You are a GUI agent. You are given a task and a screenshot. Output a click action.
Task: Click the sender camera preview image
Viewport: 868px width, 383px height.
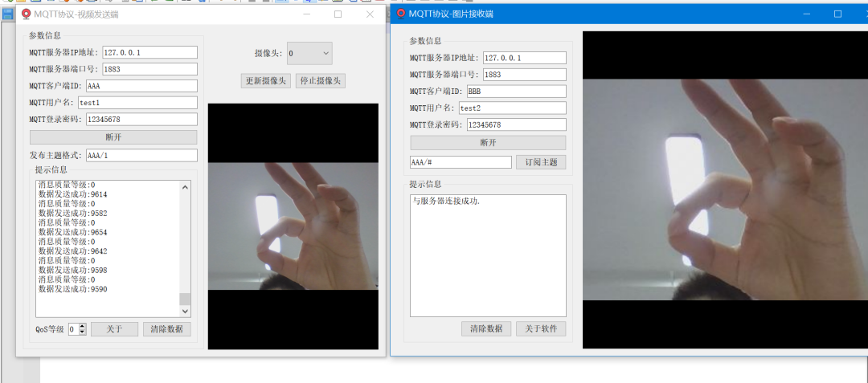(x=293, y=226)
